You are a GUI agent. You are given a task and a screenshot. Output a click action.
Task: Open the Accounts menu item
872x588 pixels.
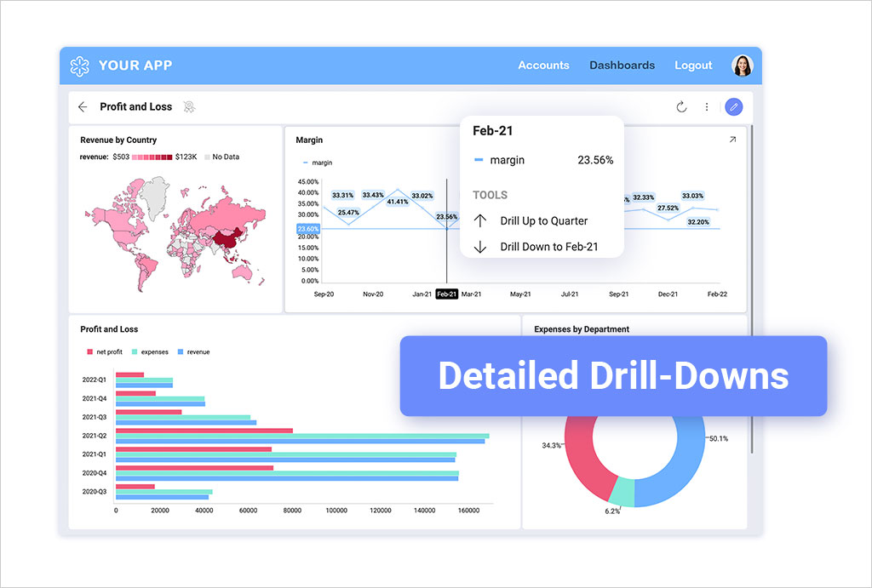coord(543,66)
